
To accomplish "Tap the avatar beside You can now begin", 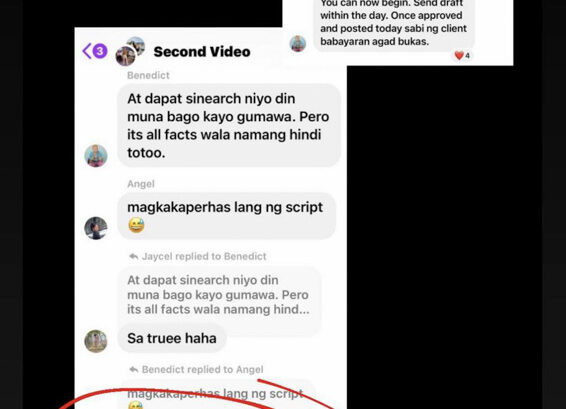I will coord(298,44).
